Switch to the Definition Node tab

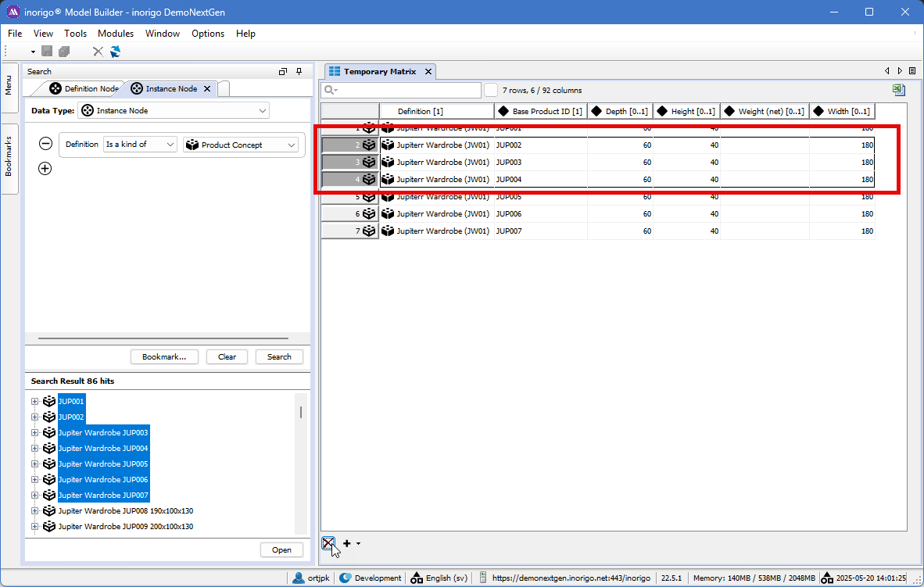click(x=84, y=88)
